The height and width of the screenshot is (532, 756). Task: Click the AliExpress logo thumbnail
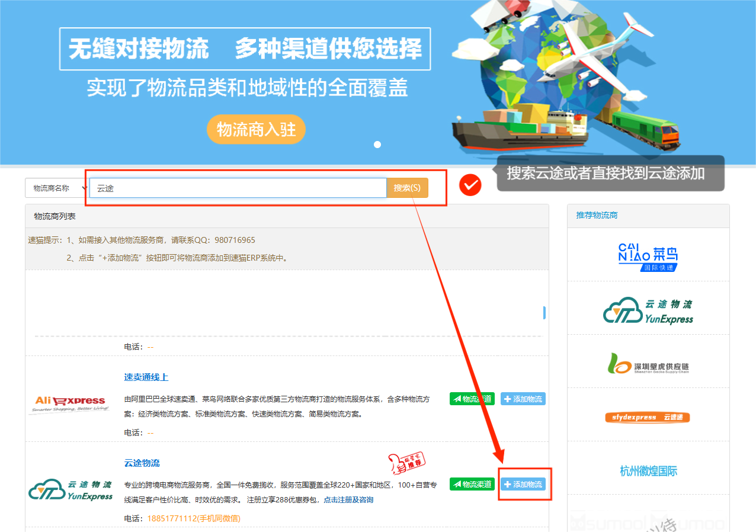70,403
